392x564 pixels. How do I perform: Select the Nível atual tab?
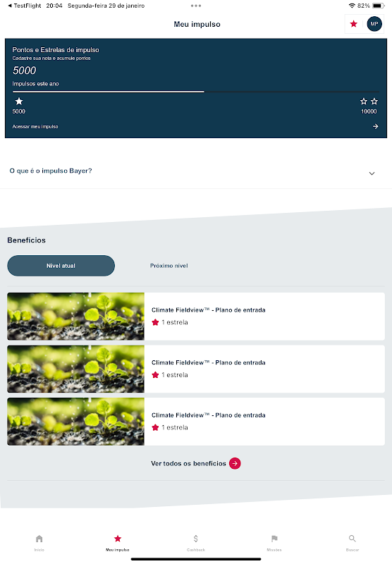61,266
